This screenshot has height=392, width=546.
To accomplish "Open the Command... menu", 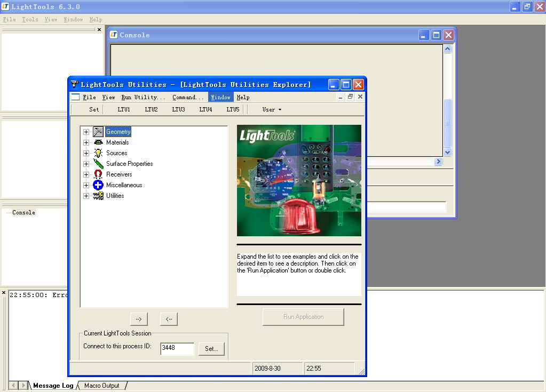I will 188,98.
